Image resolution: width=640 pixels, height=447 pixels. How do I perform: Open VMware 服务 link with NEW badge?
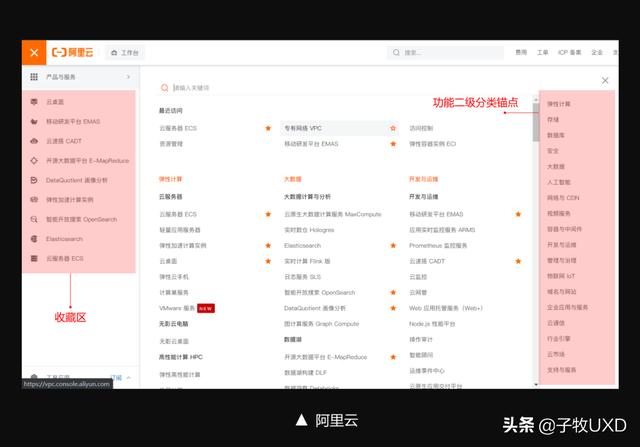(x=177, y=308)
